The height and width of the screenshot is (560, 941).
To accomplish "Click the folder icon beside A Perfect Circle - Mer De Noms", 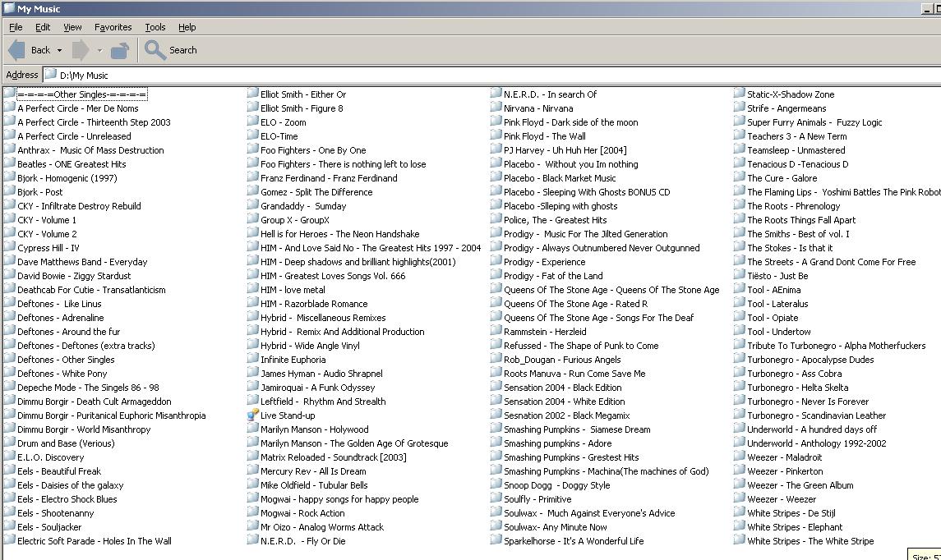I will (x=10, y=108).
